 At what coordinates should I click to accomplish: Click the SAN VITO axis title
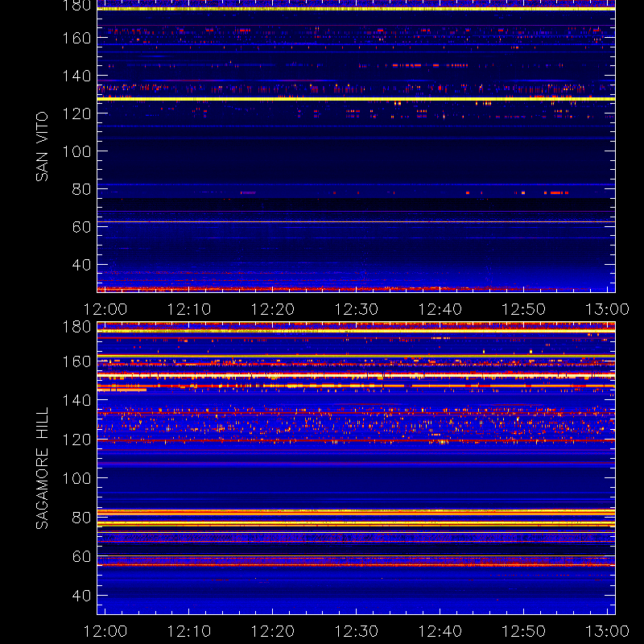[x=42, y=147]
